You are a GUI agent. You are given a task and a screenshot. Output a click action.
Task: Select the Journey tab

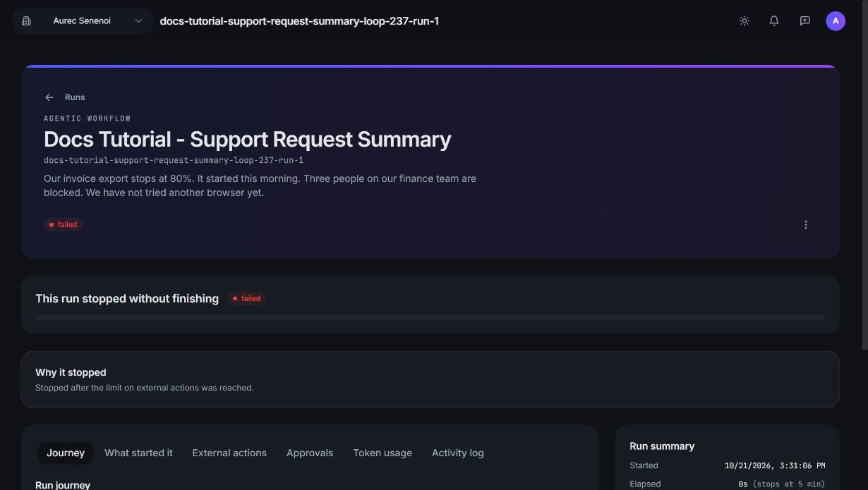(x=66, y=453)
